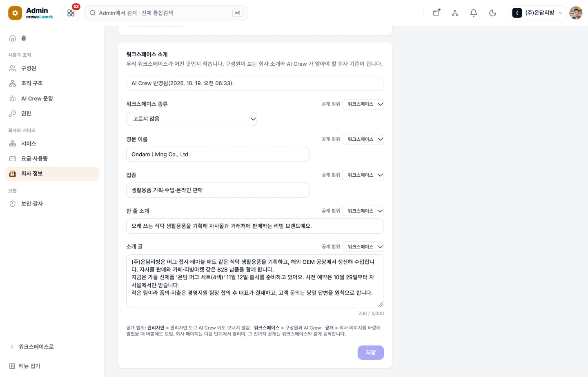Click the 구성원 people icon in the sidebar
The width and height of the screenshot is (588, 377).
pyautogui.click(x=13, y=68)
